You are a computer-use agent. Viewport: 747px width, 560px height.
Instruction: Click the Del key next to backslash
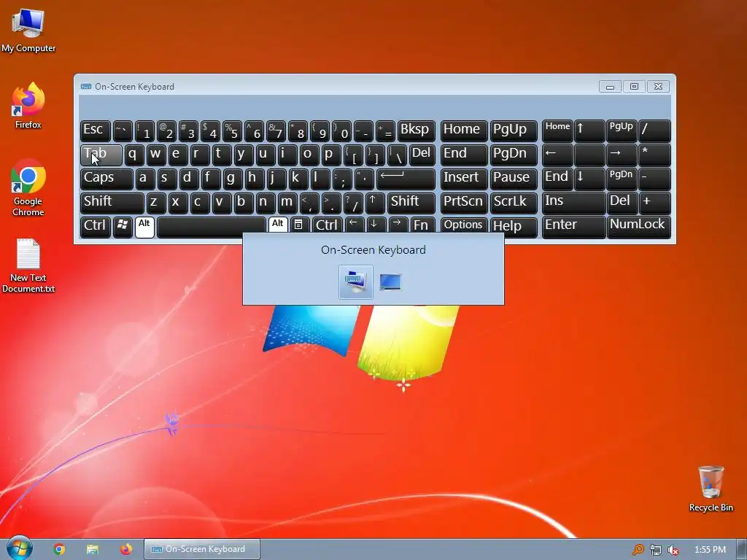[x=422, y=155]
